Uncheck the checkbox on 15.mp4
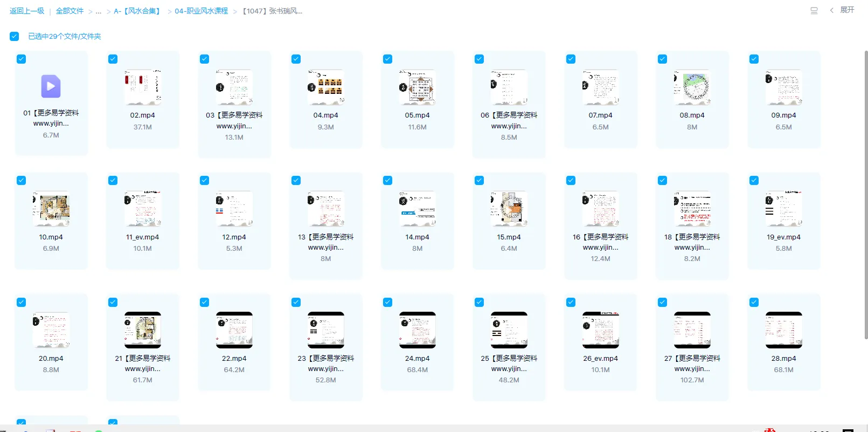868x432 pixels. tap(480, 180)
